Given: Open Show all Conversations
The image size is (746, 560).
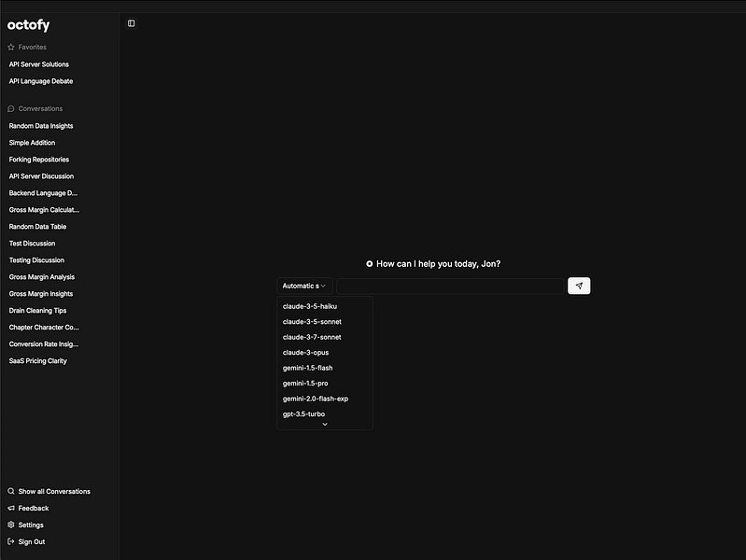Looking at the screenshot, I should pyautogui.click(x=54, y=491).
